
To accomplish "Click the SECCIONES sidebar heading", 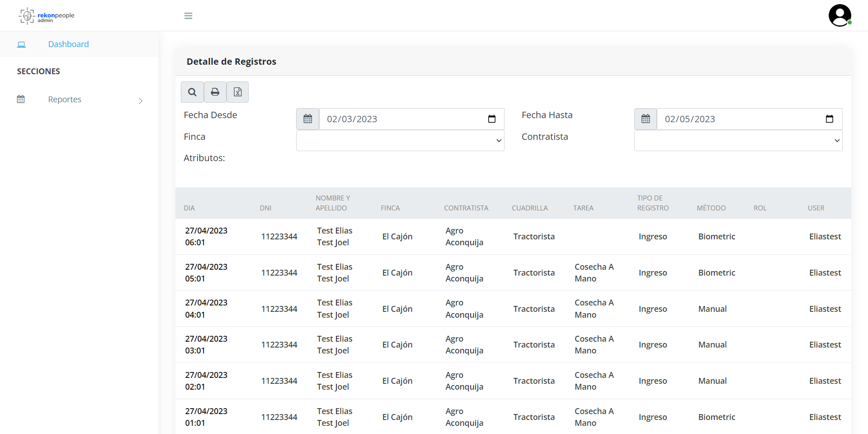I will (x=38, y=72).
